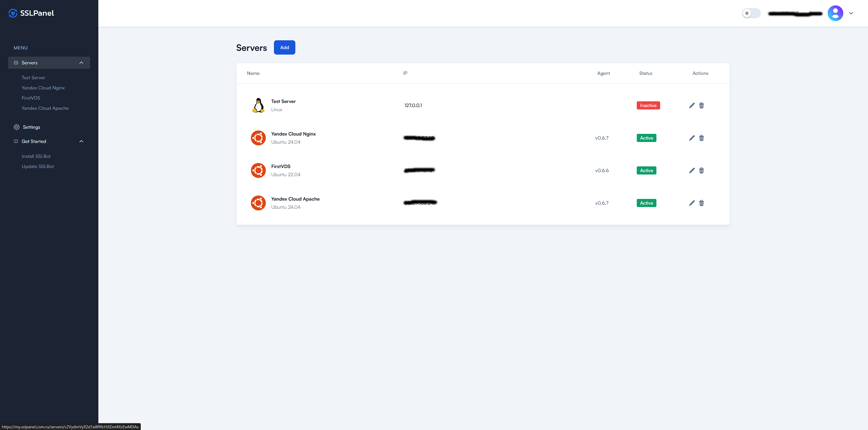Open the account dropdown arrow in top right

[x=851, y=13]
